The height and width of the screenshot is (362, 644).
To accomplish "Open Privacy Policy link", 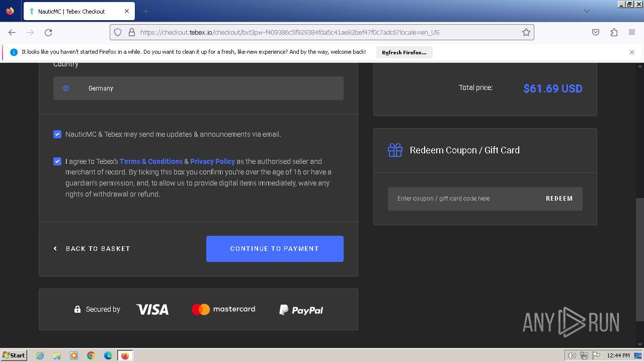I will [212, 161].
